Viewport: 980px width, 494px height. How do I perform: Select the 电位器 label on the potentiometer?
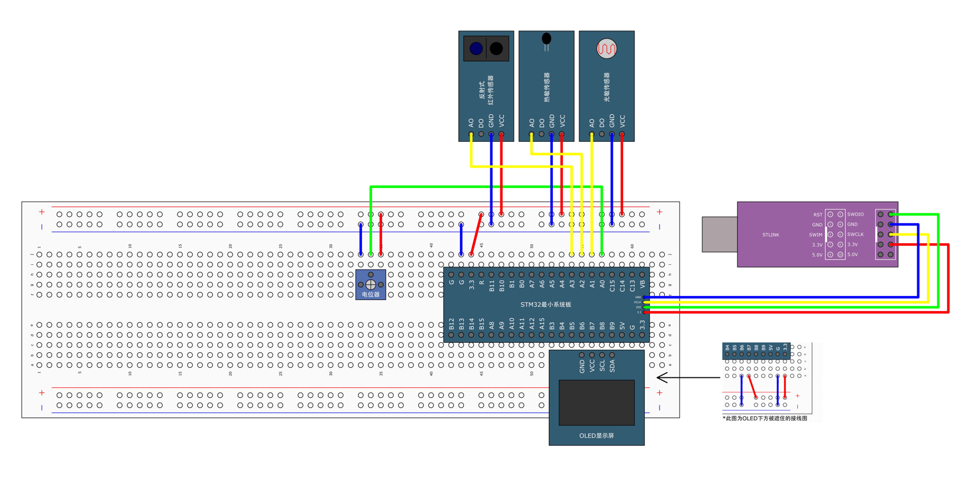(x=371, y=295)
